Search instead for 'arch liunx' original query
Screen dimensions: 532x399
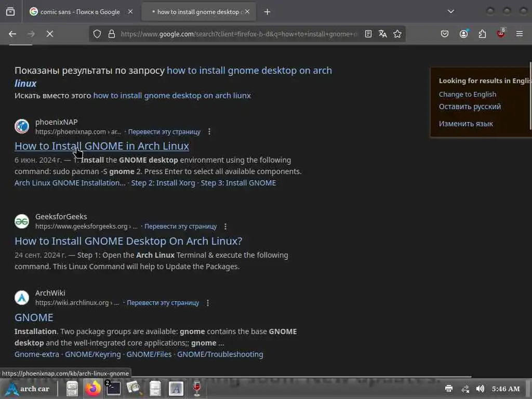172,96
